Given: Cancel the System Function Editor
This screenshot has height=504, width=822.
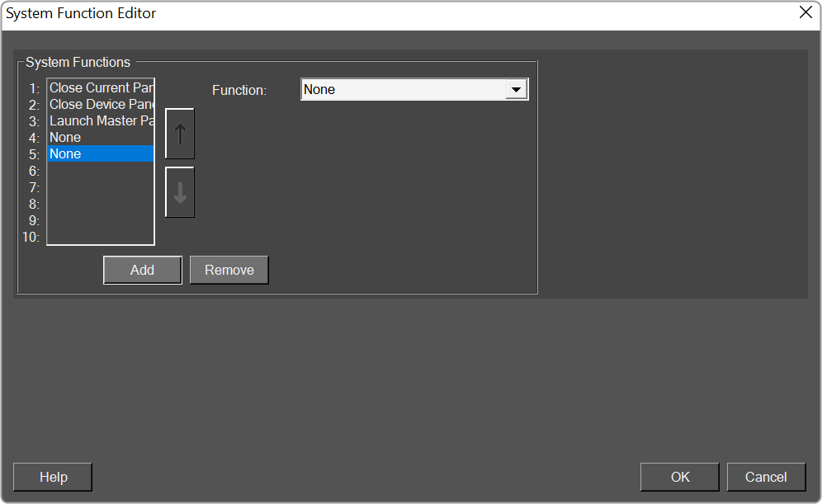Looking at the screenshot, I should pyautogui.click(x=766, y=477).
